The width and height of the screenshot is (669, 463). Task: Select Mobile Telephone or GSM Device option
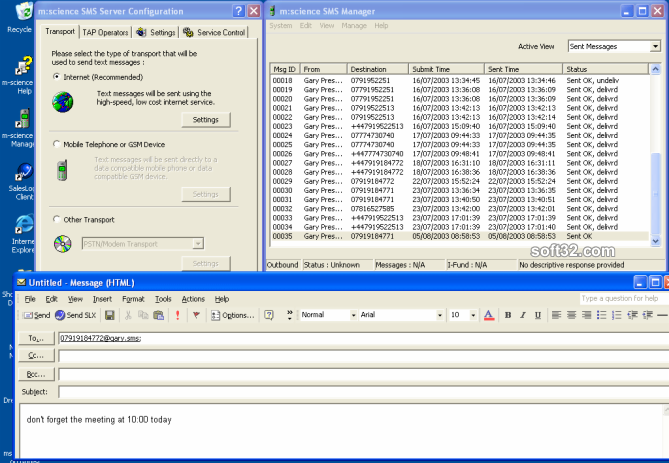[x=56, y=144]
